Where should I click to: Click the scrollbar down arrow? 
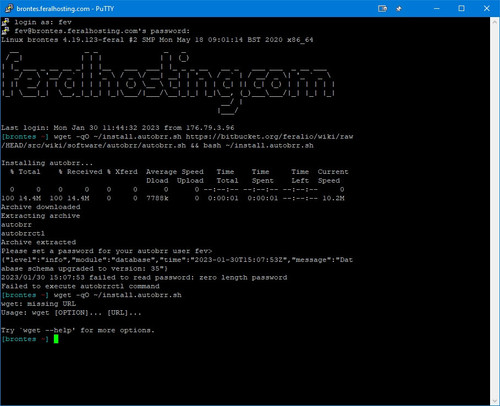pyautogui.click(x=494, y=401)
